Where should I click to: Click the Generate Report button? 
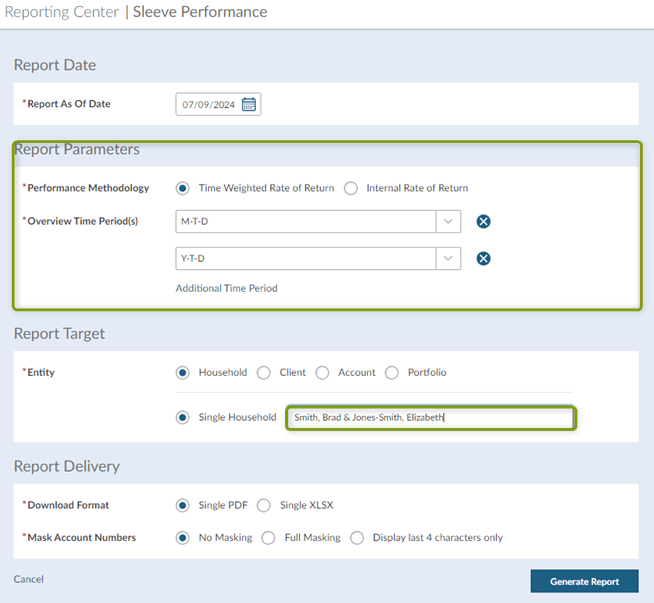[x=584, y=581]
